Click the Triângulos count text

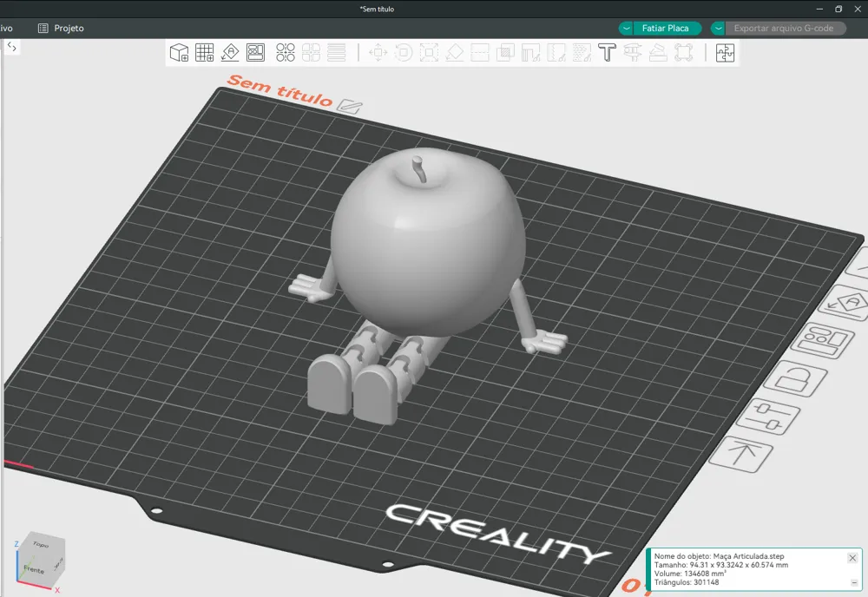coord(687,582)
